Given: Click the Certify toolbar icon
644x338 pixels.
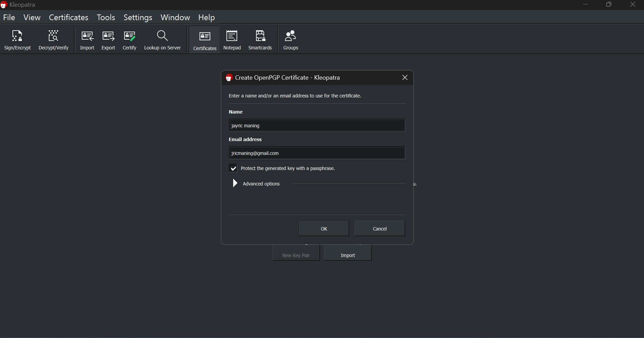Looking at the screenshot, I should point(130,40).
